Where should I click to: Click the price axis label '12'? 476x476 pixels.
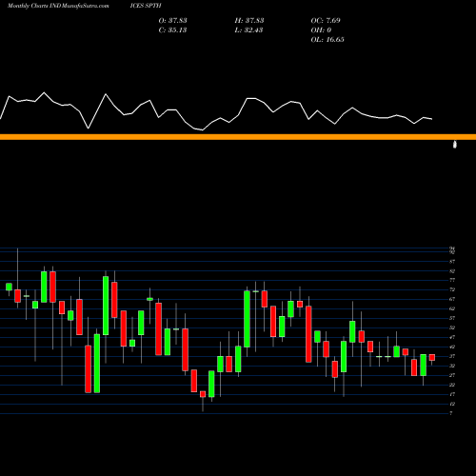pos(452,404)
